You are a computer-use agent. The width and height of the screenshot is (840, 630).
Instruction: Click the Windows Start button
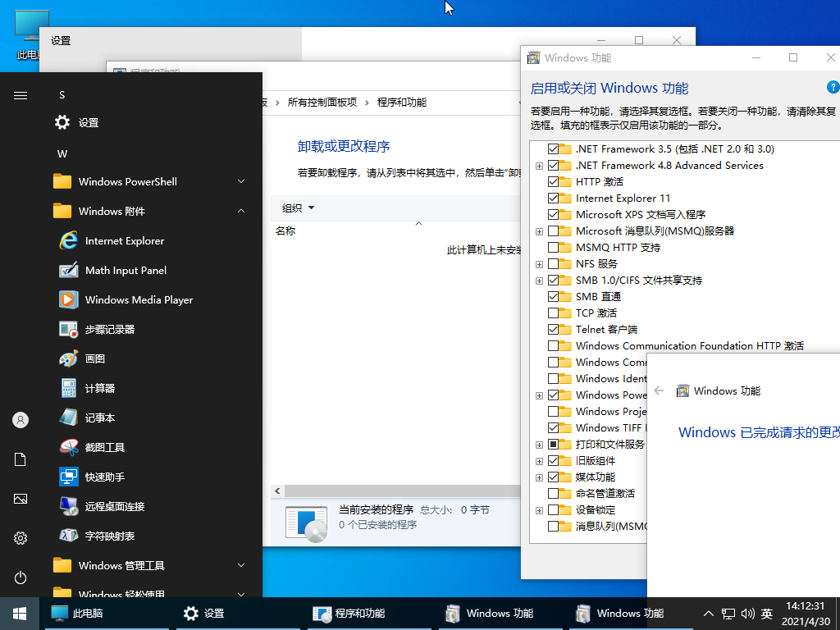coord(20,614)
